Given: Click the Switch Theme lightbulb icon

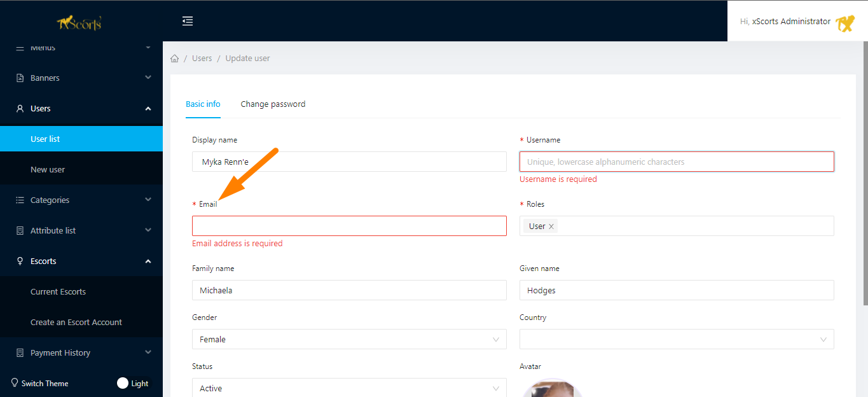Looking at the screenshot, I should (15, 383).
